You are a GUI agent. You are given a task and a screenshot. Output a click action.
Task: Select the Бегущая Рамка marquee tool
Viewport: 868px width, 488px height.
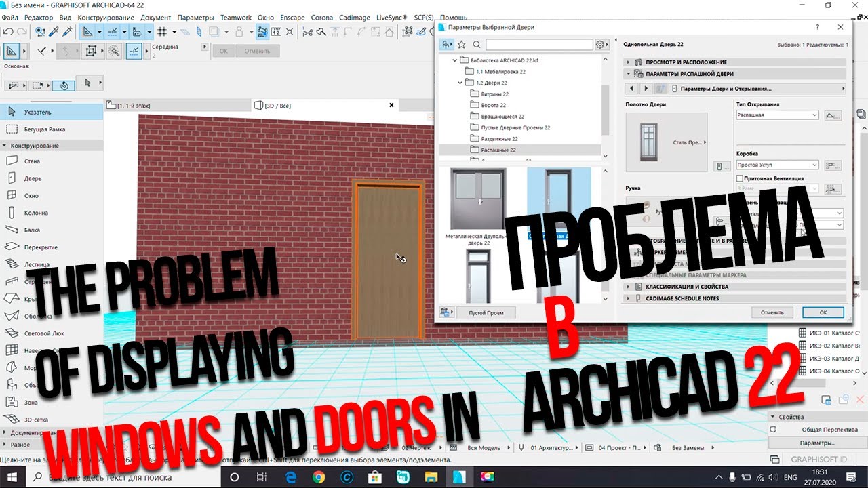coord(52,129)
